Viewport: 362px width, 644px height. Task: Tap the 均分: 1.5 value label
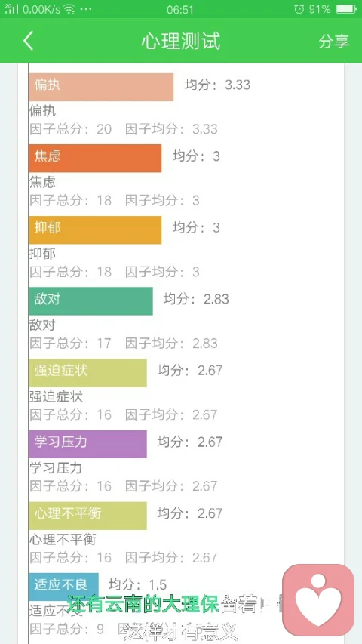point(137,584)
